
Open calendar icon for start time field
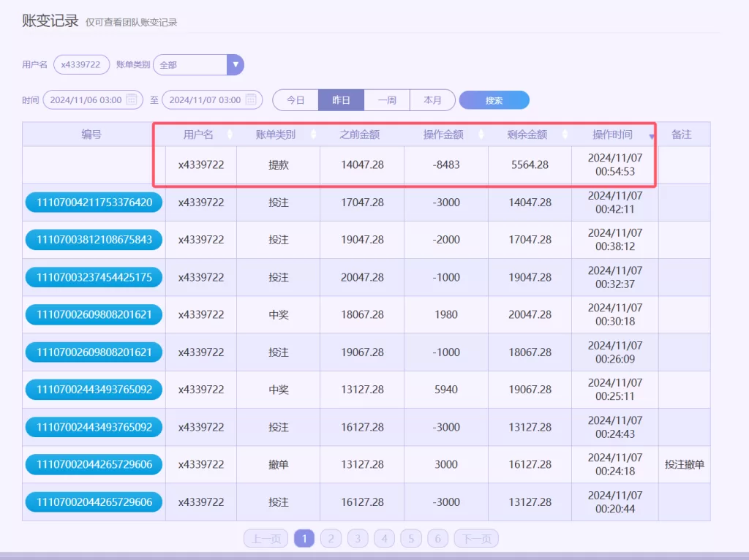(132, 99)
